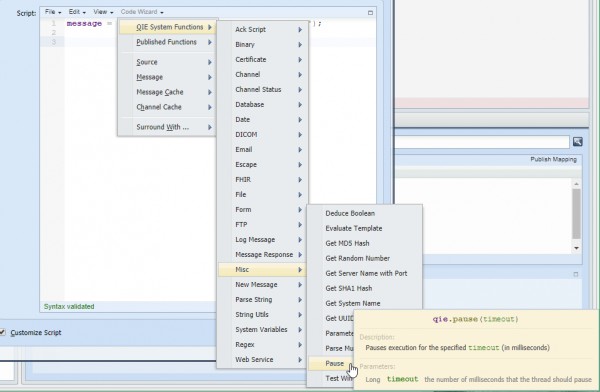
Task: Expand the Channel Cache submenu
Action: (x=168, y=107)
